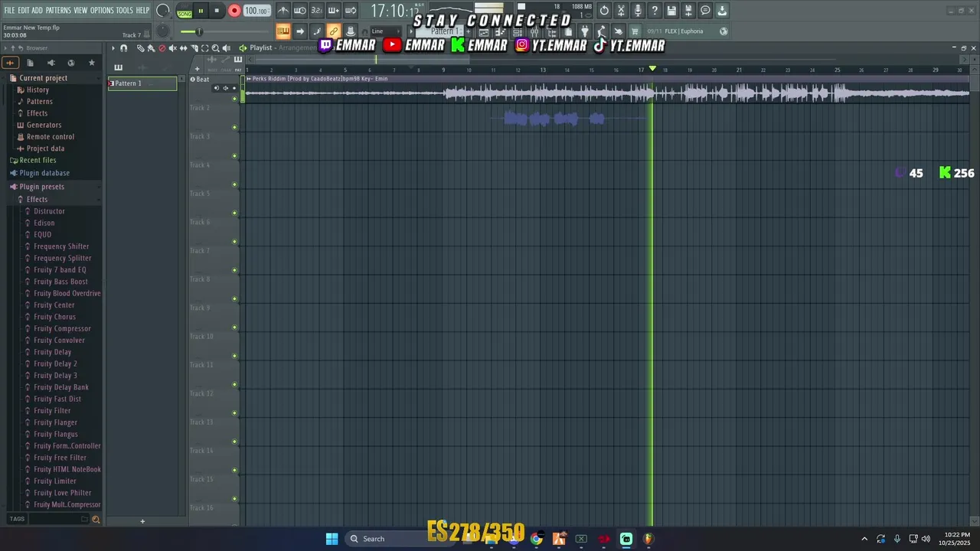This screenshot has width=980, height=551.
Task: Expand Plugin database in the browser
Action: click(x=44, y=173)
